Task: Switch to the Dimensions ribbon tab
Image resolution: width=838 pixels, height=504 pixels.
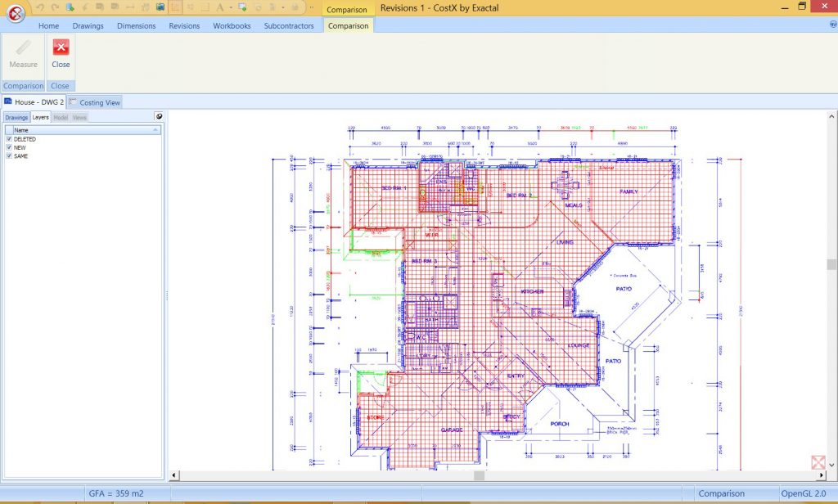Action: tap(137, 25)
